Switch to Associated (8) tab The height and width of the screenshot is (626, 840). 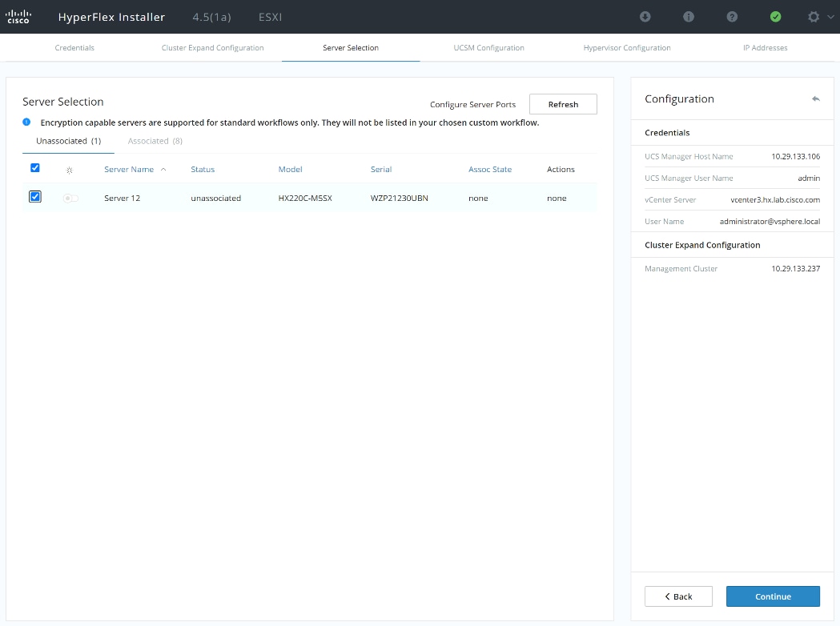(155, 141)
